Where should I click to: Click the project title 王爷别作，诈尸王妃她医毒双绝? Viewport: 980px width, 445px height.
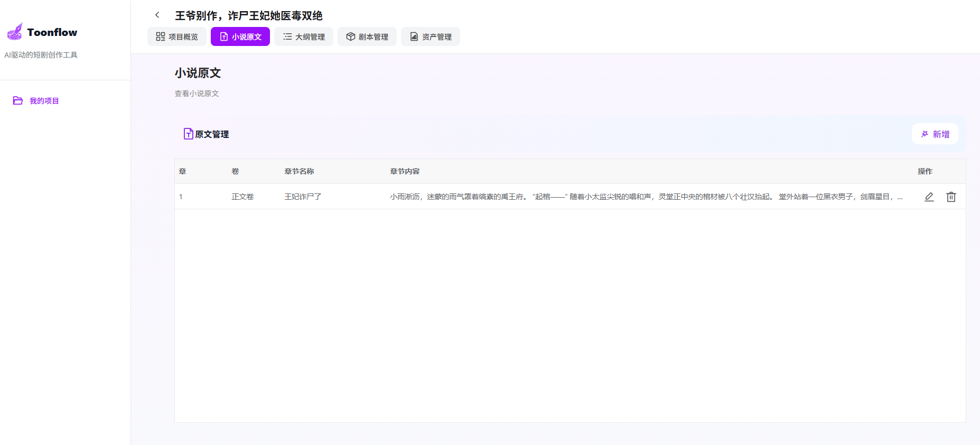249,15
